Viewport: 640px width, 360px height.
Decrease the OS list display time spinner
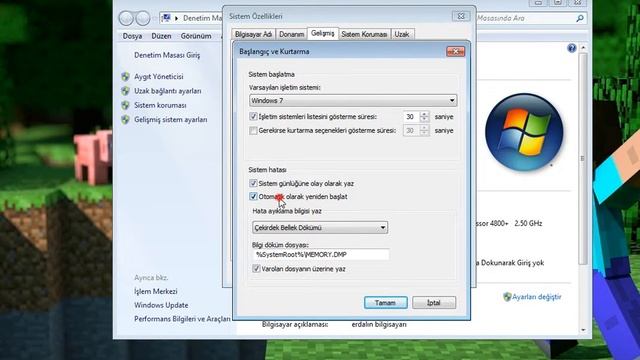424,120
